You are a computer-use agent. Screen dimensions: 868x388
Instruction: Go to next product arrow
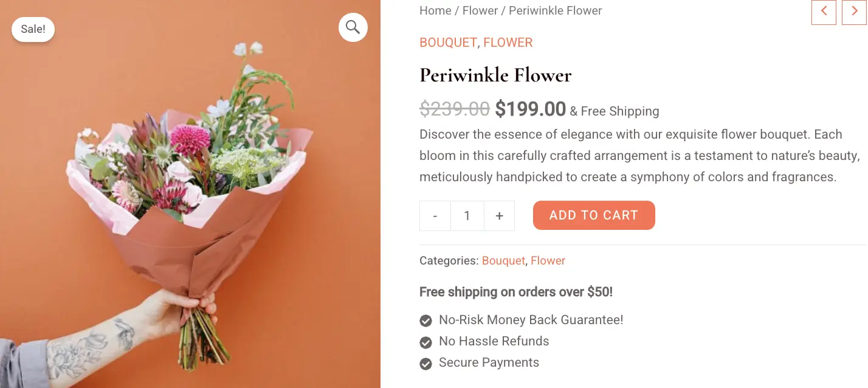pos(854,12)
